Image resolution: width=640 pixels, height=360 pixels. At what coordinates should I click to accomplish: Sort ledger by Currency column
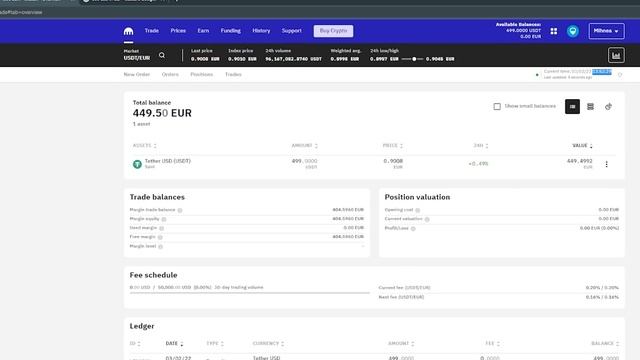(x=268, y=344)
